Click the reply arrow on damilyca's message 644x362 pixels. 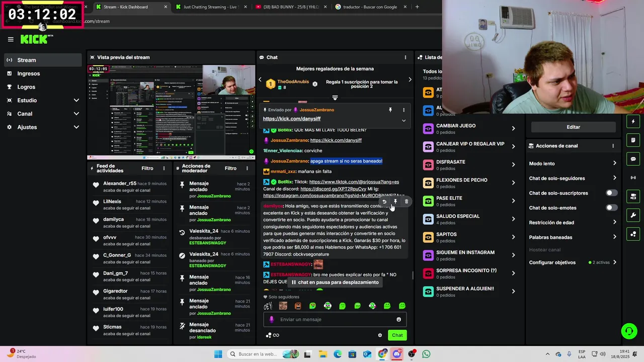point(384,202)
